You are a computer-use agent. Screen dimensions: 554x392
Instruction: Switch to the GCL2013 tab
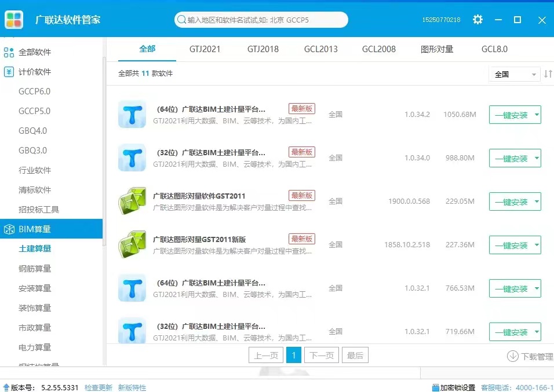[321, 49]
